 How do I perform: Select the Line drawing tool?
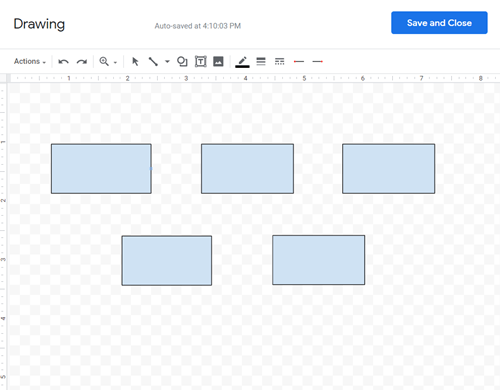pyautogui.click(x=153, y=62)
